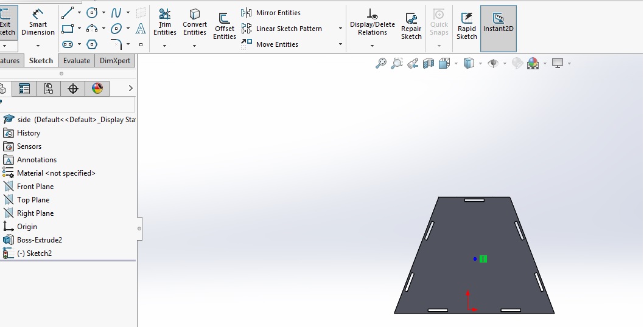
Task: Click the feature tree filter field
Action: [68, 104]
